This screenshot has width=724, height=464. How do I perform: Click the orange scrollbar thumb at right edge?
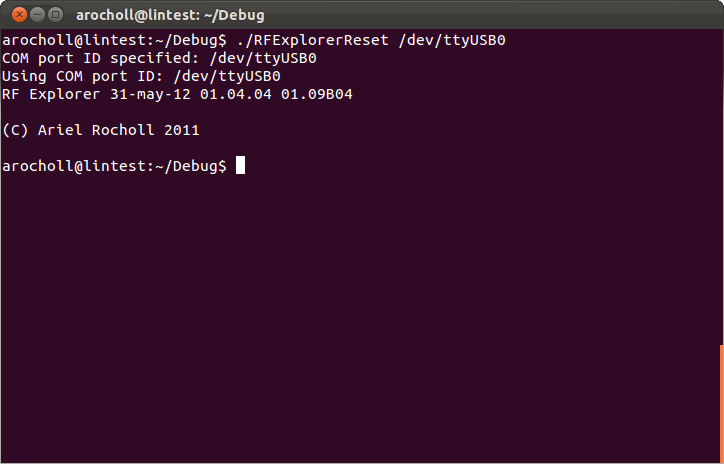click(722, 404)
